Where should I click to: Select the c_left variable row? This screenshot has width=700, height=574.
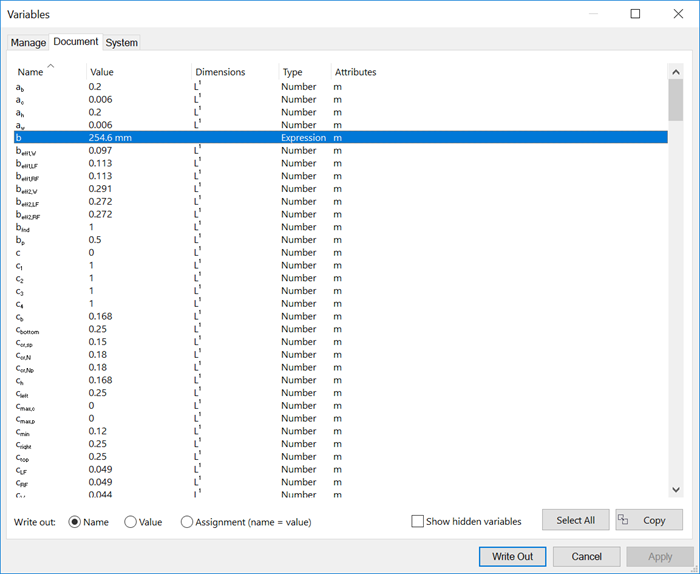341,393
